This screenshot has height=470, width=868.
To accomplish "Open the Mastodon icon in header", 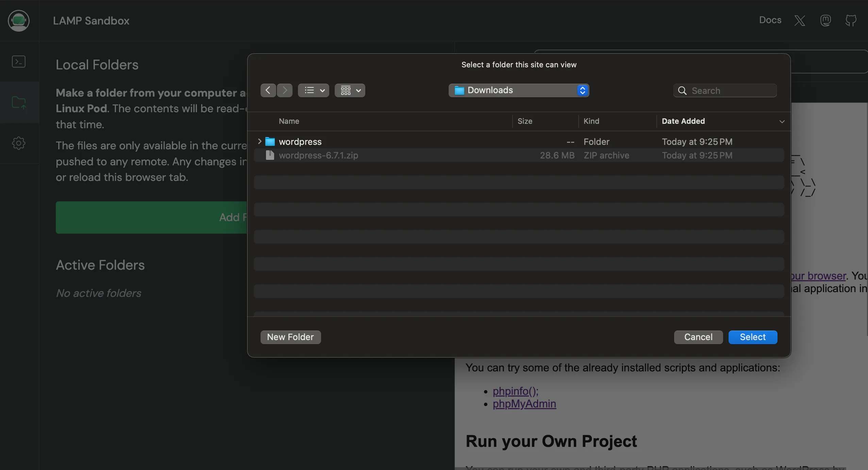I will [x=825, y=21].
